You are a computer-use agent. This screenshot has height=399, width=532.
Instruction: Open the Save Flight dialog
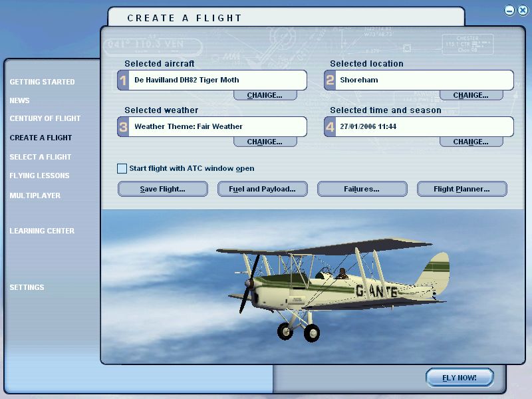click(163, 189)
